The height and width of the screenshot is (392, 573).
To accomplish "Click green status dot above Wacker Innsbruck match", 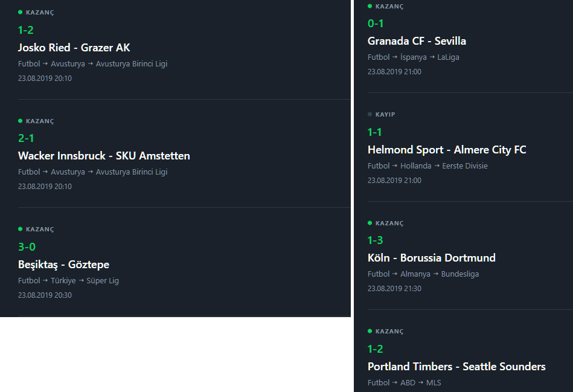I will point(20,121).
